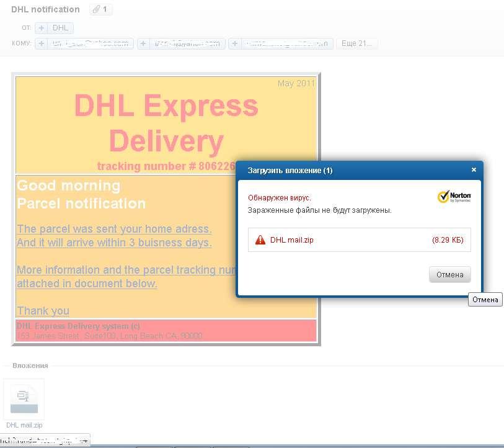Screen dimensions: 504x448
Task: Click the 'DHL notification' subject line
Action: point(45,10)
